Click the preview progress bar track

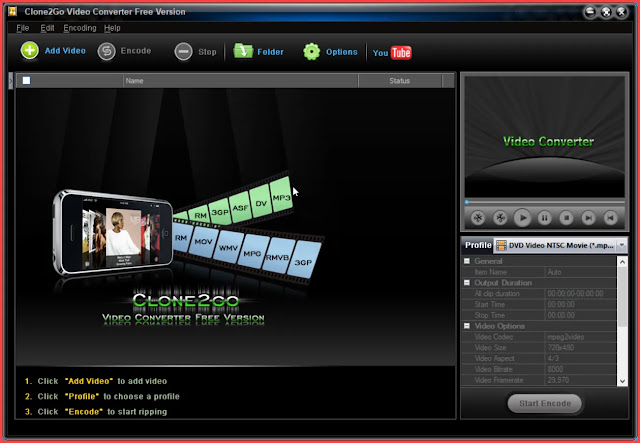(545, 202)
